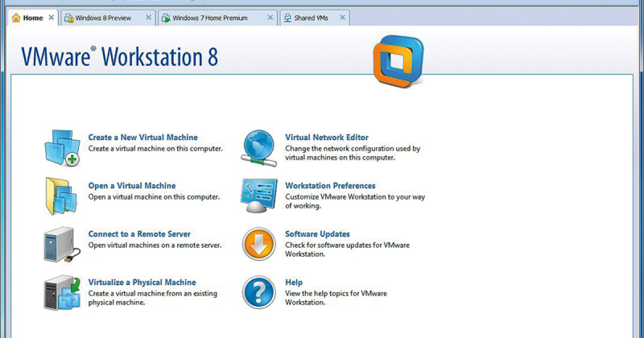The image size is (644, 338).
Task: Click the Virtual Network Editor globe icon
Action: coord(260,148)
